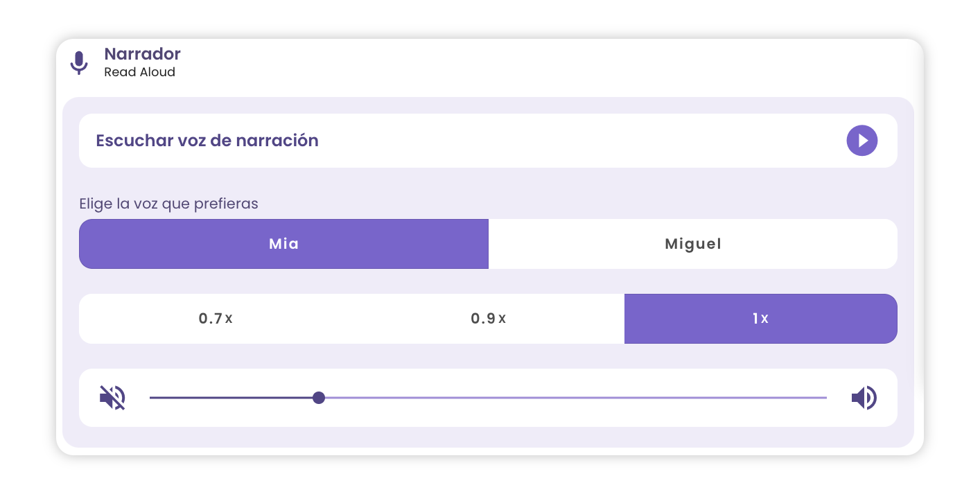This screenshot has width=980, height=492.
Task: Click the Escuchar voz de narración label
Action: point(207,141)
